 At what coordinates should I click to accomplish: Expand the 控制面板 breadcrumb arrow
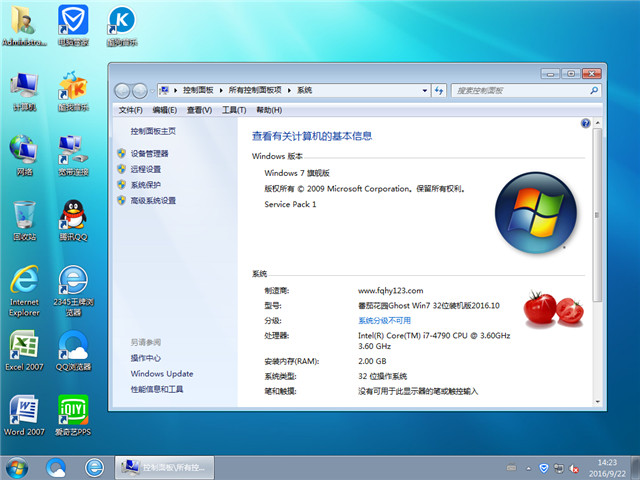pyautogui.click(x=221, y=90)
